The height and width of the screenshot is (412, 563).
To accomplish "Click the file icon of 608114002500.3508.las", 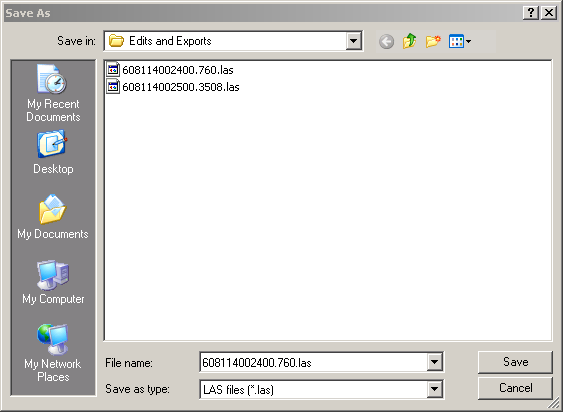I will point(113,87).
